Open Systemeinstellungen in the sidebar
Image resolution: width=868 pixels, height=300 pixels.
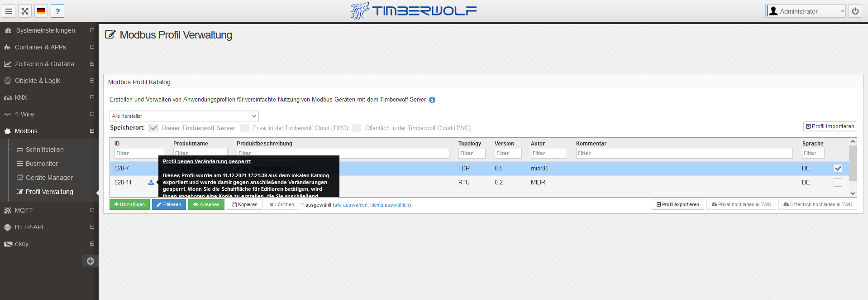(x=45, y=30)
